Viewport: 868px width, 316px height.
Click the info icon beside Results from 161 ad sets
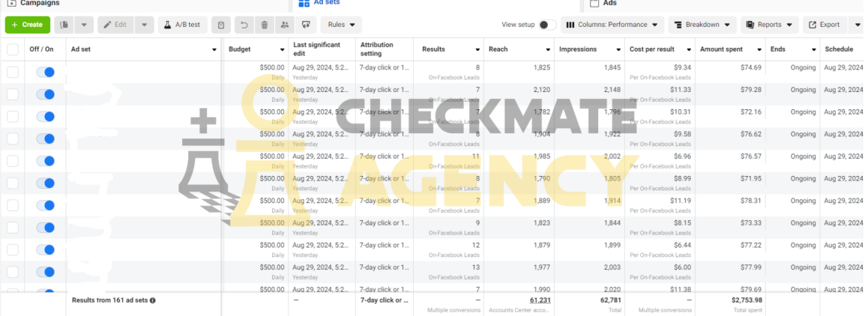pos(152,300)
